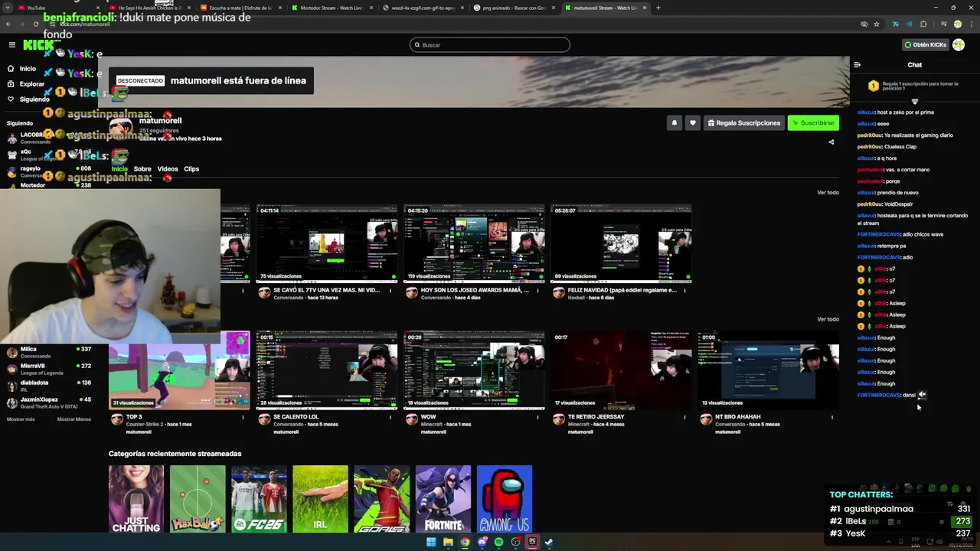Click the browser reload button

point(35,24)
